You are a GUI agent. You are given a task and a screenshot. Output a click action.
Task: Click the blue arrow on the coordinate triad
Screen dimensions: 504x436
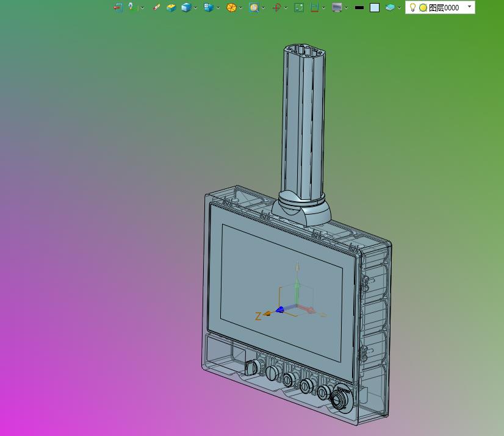click(279, 310)
